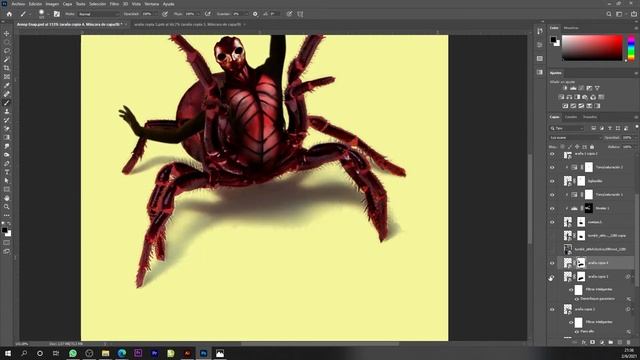Screen dimensions: 640x360
Task: Hide the 'Tono/saturación 2' adjustment layer
Action: (x=552, y=167)
